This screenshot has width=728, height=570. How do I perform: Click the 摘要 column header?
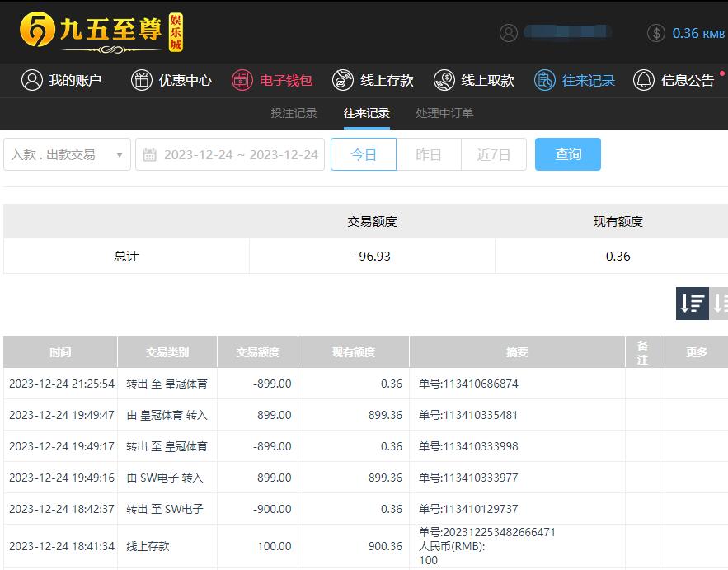517,352
